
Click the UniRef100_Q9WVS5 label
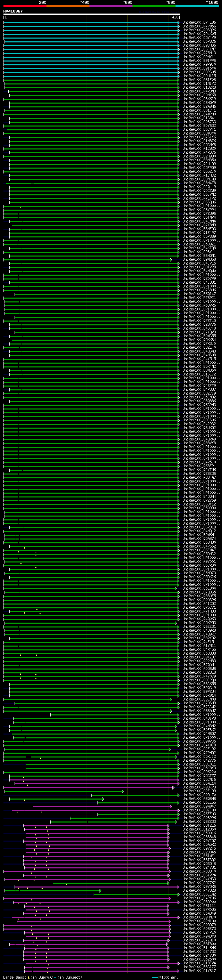pos(199,741)
